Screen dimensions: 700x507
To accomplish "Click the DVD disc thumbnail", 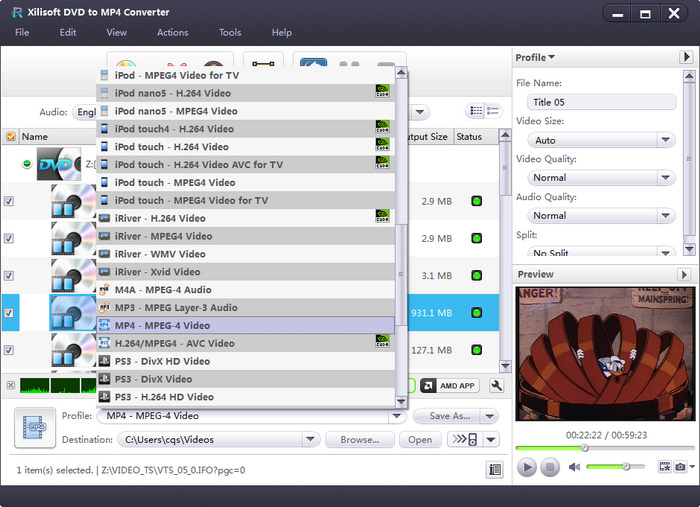I will 58,164.
